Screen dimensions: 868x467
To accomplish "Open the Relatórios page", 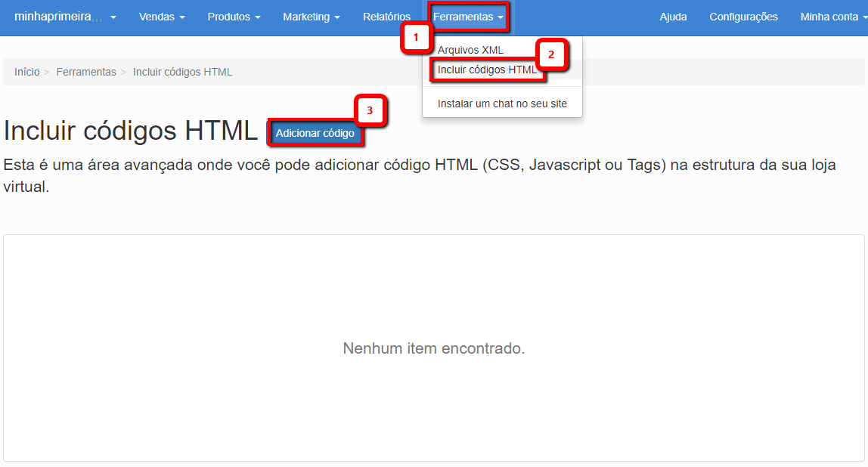I will coord(386,17).
